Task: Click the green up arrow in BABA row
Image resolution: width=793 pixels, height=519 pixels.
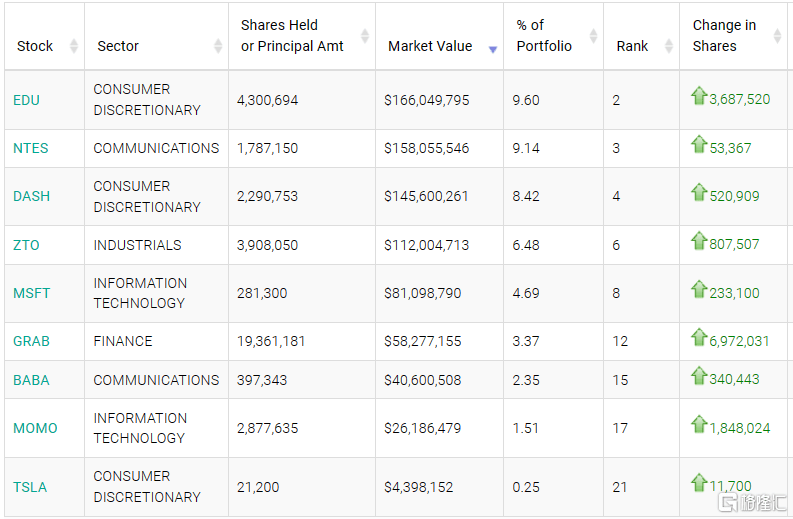Action: click(699, 376)
